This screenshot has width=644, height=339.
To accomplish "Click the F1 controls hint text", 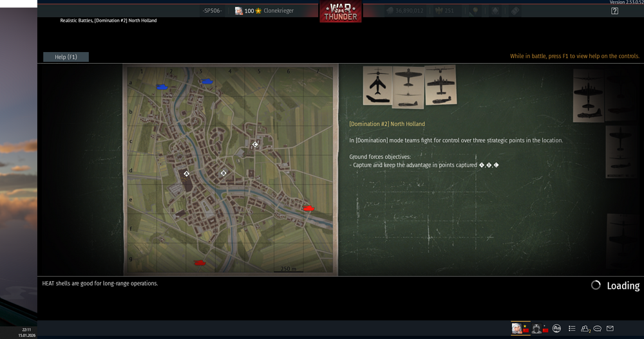I will pos(574,56).
